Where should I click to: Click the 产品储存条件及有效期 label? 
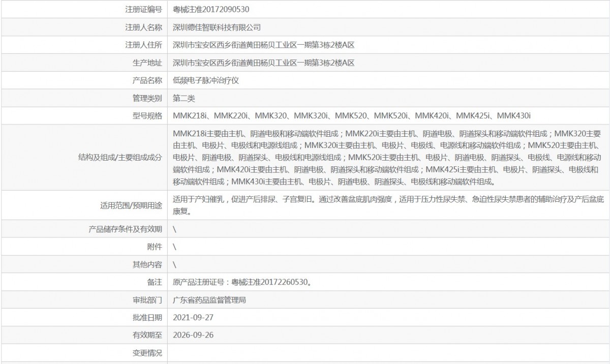pyautogui.click(x=126, y=229)
